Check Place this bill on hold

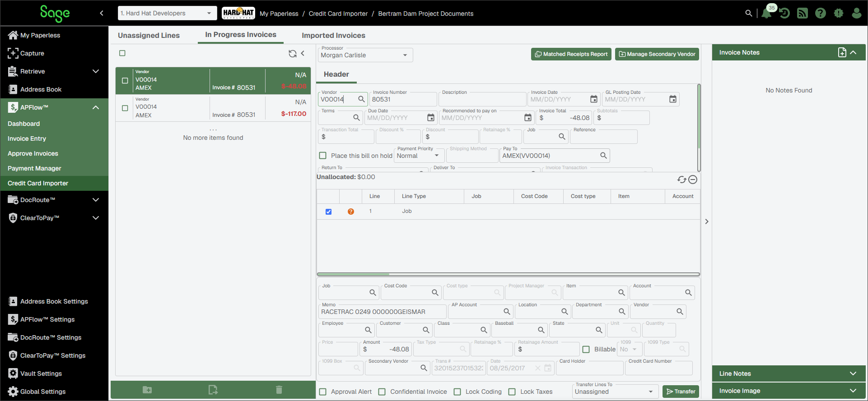pos(323,156)
